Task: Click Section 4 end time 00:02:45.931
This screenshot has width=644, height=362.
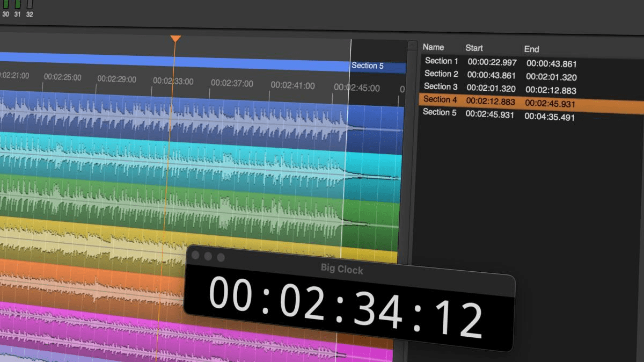Action: (550, 103)
